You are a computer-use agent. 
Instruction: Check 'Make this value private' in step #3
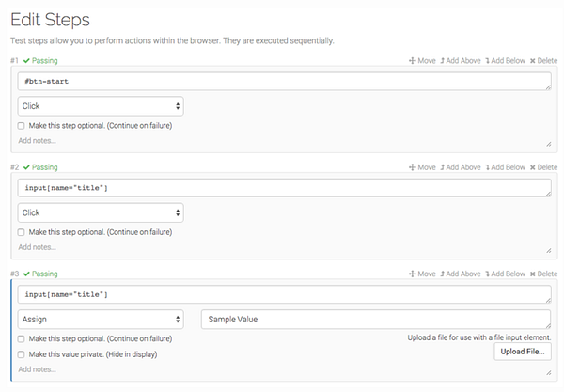pos(22,354)
